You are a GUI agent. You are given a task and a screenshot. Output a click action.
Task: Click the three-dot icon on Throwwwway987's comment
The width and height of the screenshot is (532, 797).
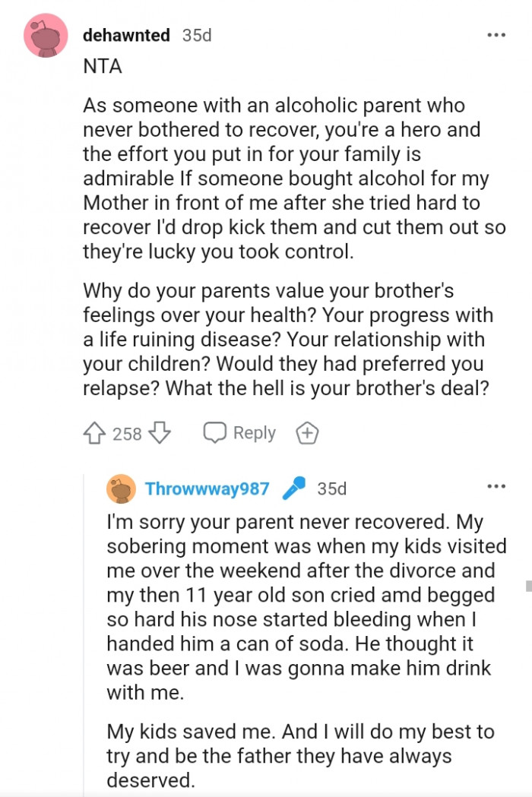pyautogui.click(x=498, y=486)
